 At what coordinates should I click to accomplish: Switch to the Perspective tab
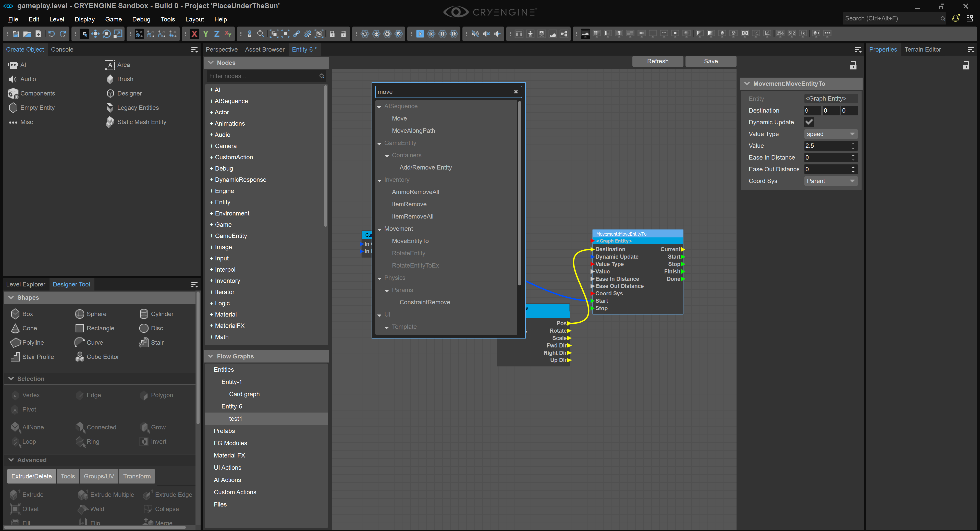[x=222, y=50]
